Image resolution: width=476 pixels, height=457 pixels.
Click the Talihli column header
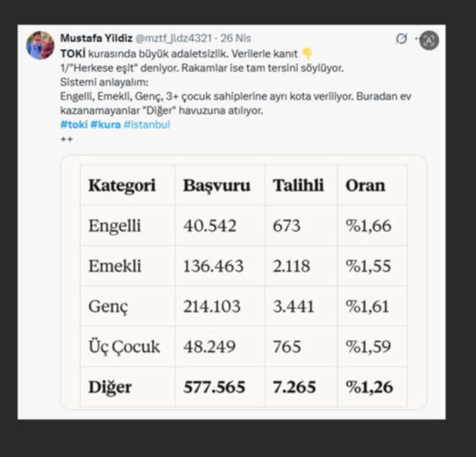[x=298, y=186]
